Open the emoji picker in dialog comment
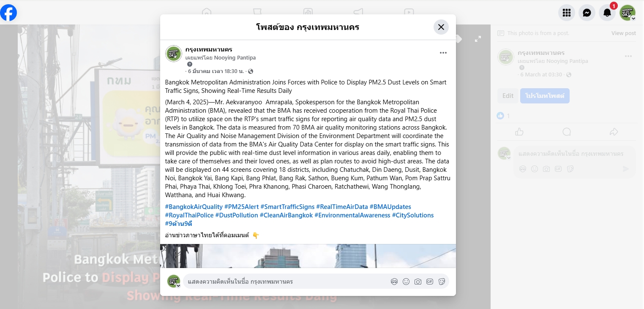The height and width of the screenshot is (309, 644). click(x=406, y=282)
